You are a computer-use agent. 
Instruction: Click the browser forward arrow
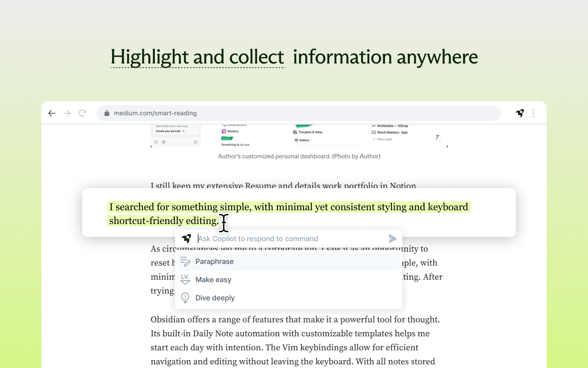[67, 113]
